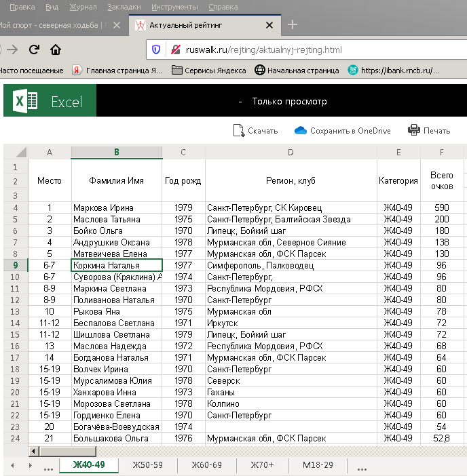The width and height of the screenshot is (467, 476).
Task: Open the Правка menu
Action: (22, 7)
